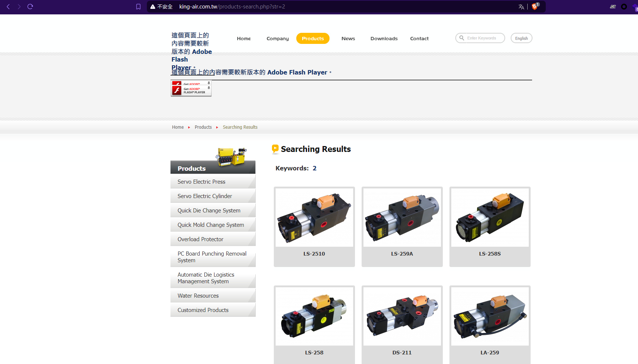The width and height of the screenshot is (638, 364).
Task: Reload the page with the refresh icon
Action: point(30,7)
